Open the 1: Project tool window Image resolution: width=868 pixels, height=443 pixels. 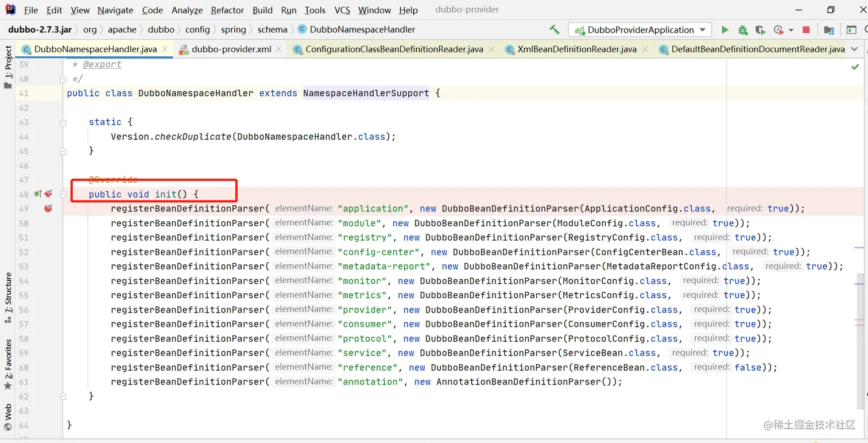tap(8, 67)
